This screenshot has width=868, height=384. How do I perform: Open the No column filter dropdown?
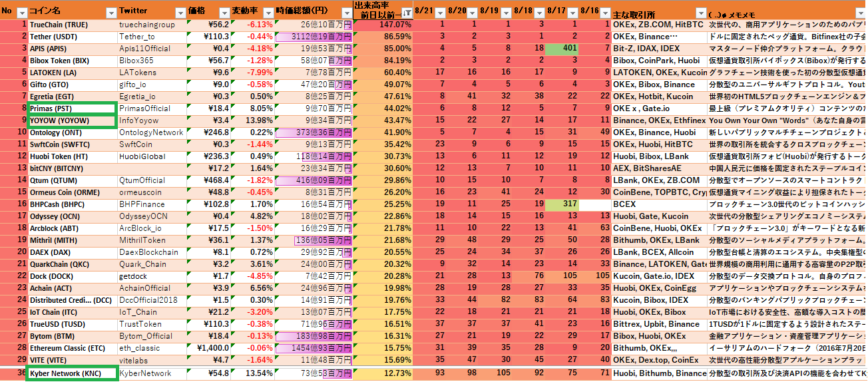click(21, 13)
